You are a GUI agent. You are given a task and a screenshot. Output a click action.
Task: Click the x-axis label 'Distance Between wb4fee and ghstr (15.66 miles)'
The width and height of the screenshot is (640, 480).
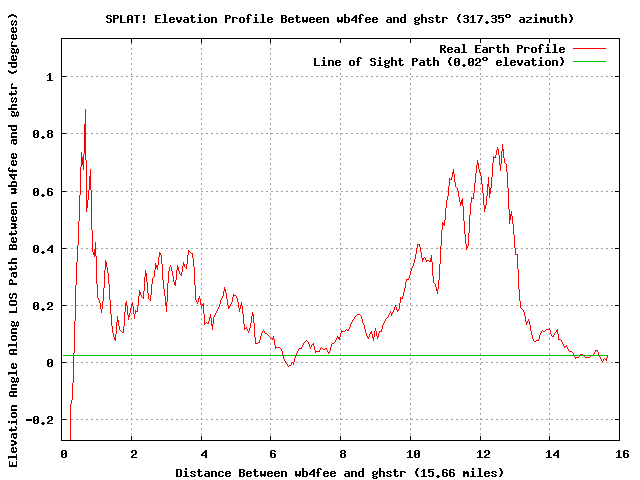(x=340, y=473)
